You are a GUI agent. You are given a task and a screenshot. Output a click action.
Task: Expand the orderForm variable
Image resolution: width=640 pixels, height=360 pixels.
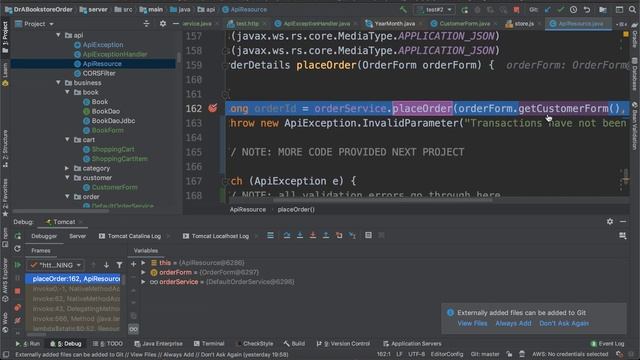143,272
